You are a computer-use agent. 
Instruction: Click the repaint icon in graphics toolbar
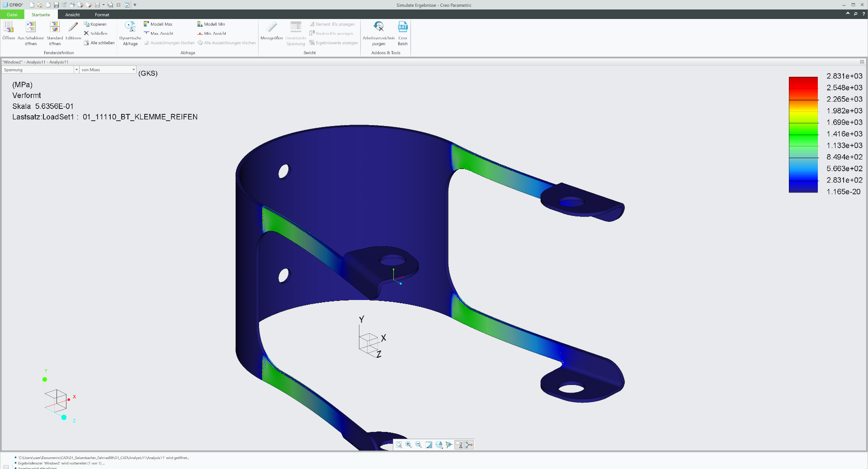(429, 445)
